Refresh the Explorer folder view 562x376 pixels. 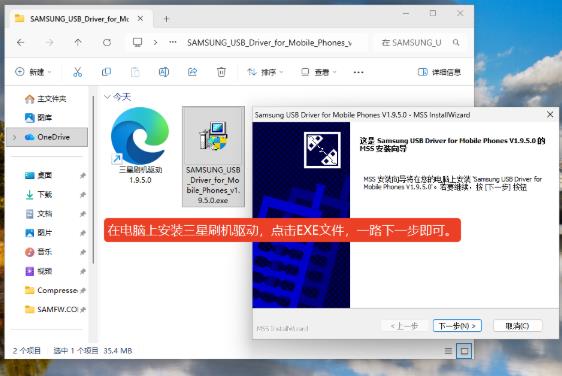pyautogui.click(x=107, y=43)
